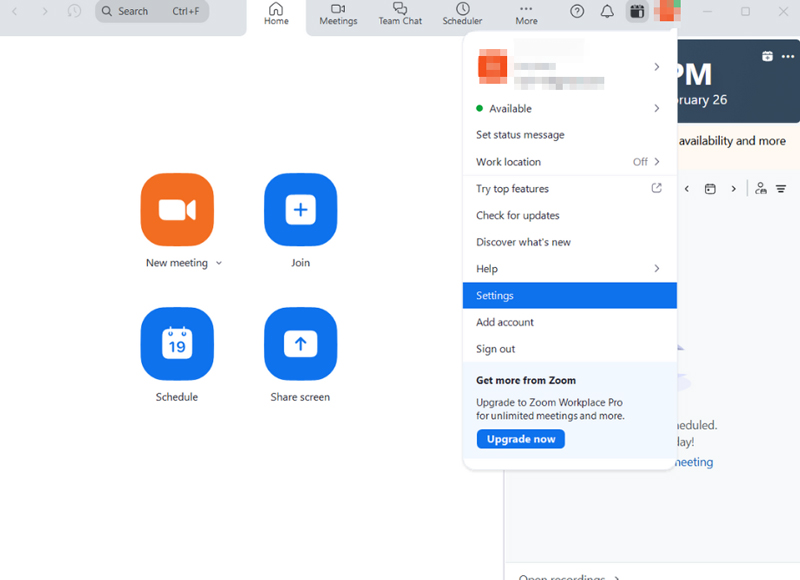Screen dimensions: 800x580
Task: Click the Share screen arrow icon
Action: tap(300, 344)
